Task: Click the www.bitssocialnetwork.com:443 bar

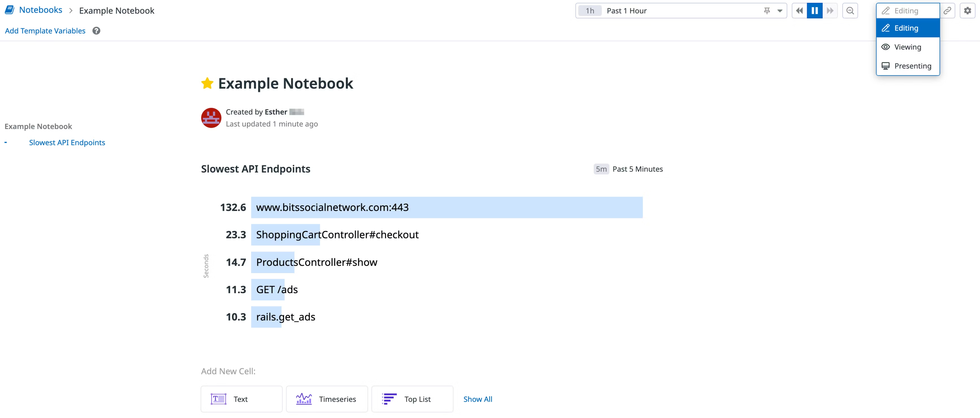Action: point(446,207)
